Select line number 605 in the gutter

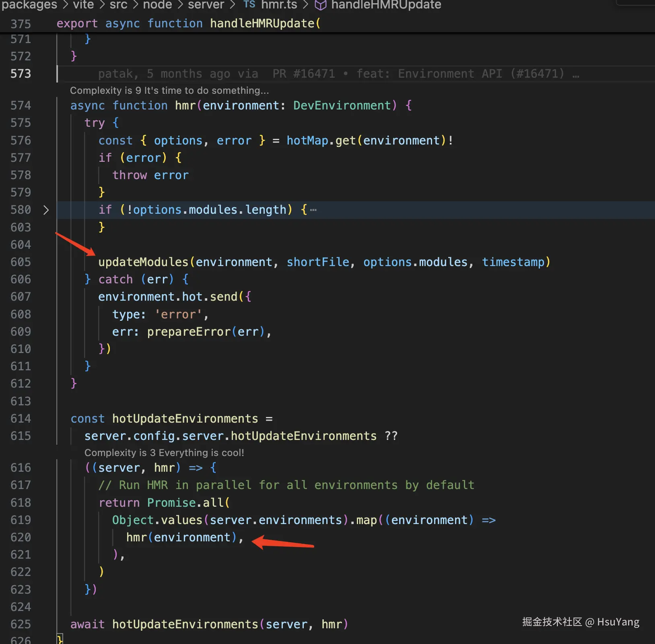tap(21, 262)
